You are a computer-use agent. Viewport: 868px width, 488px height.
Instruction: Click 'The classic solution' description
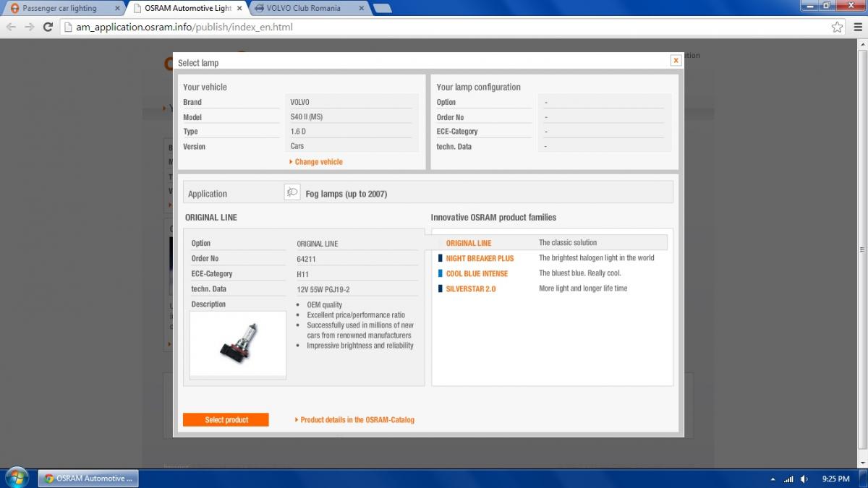tap(568, 243)
